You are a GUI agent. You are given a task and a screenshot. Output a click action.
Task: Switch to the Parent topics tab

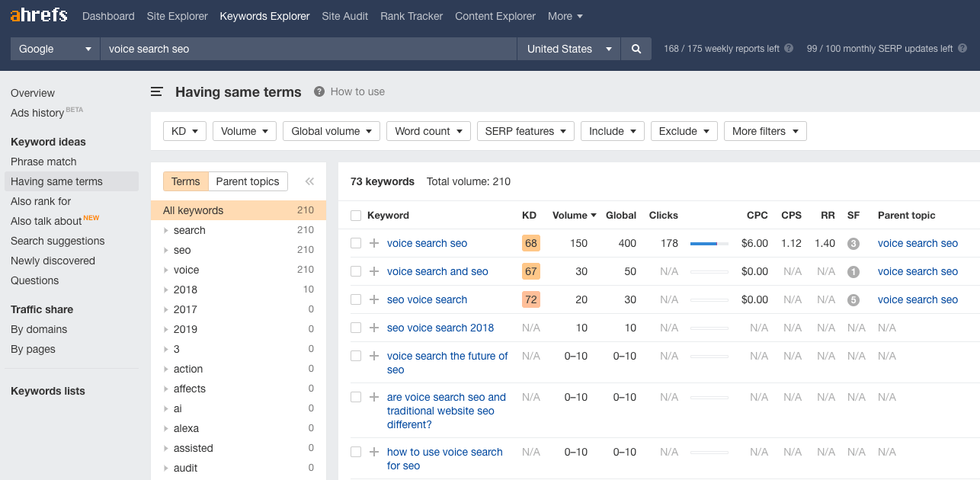[248, 181]
